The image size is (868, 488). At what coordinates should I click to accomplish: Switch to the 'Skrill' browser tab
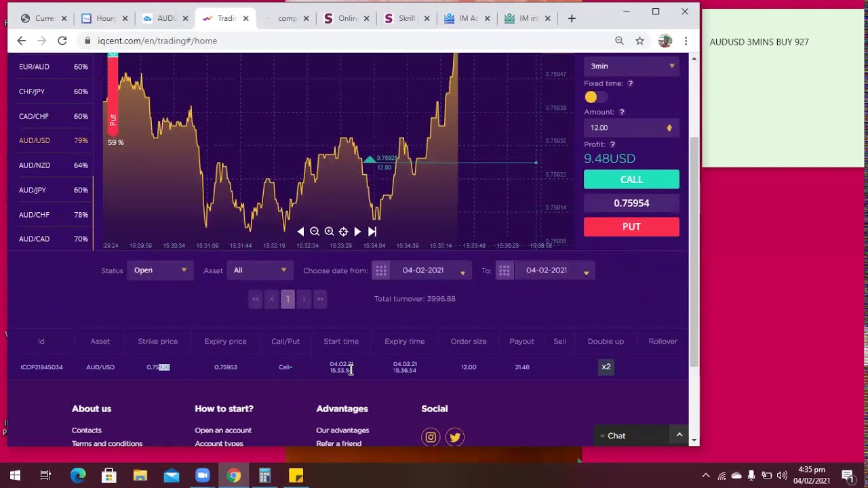pos(408,18)
